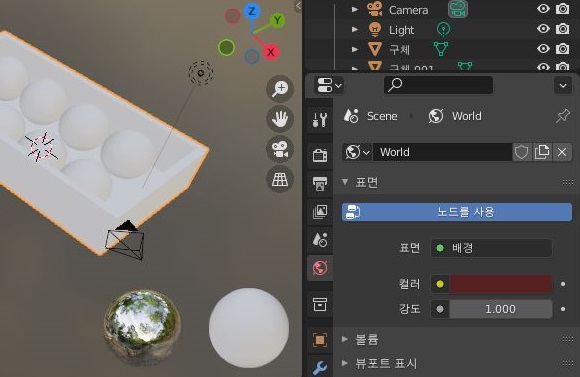Animate 컬러 property with dot
The height and width of the screenshot is (377, 580).
pyautogui.click(x=563, y=284)
